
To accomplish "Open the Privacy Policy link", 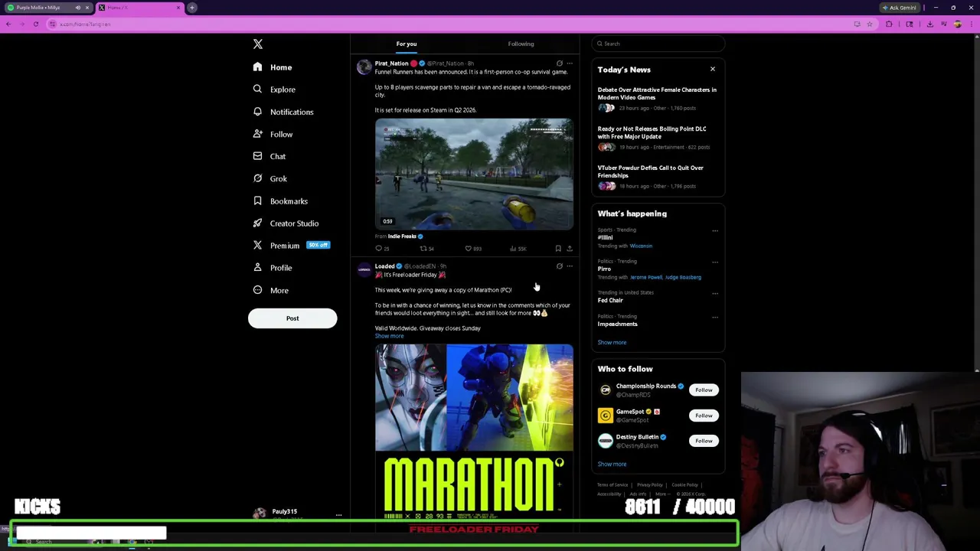I will [x=650, y=485].
